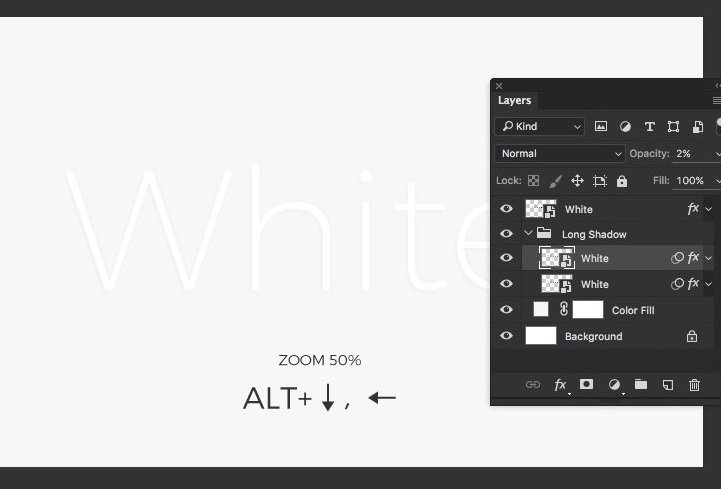721x489 pixels.
Task: Select the Color Fill layer's color thumbnail
Action: 541,310
